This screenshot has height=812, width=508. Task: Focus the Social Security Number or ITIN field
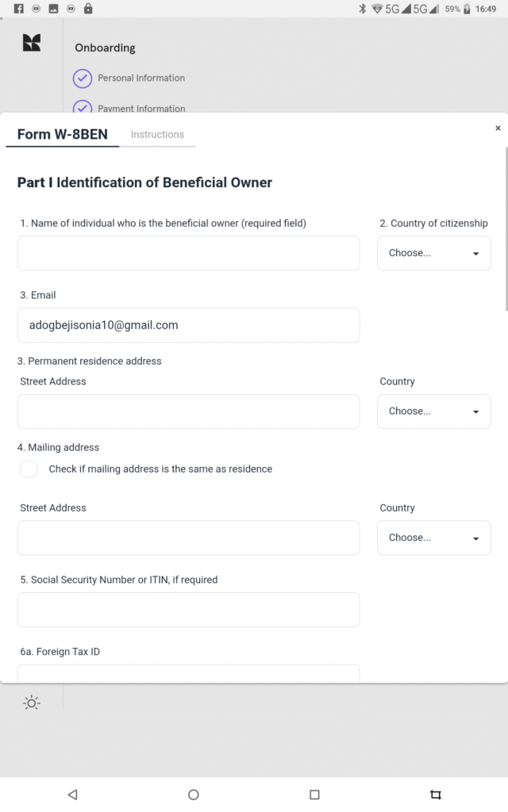188,610
